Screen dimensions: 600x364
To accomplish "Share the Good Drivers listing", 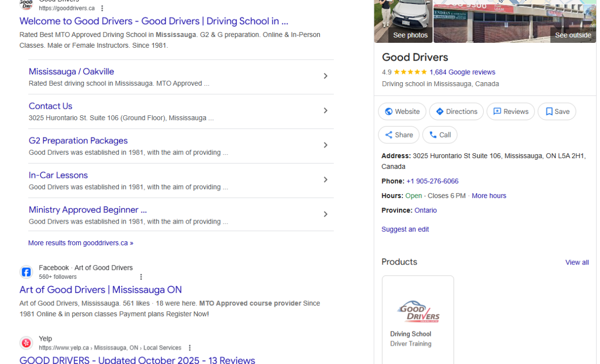I will pyautogui.click(x=399, y=135).
